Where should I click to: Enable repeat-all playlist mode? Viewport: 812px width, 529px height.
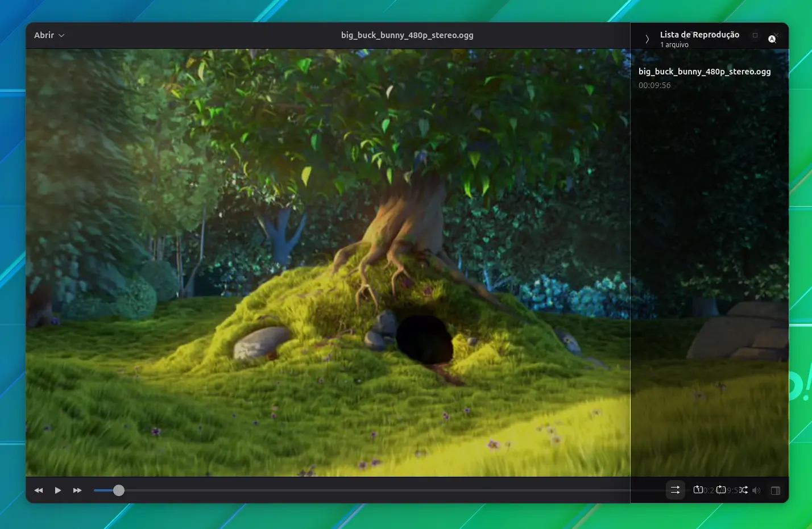click(720, 490)
